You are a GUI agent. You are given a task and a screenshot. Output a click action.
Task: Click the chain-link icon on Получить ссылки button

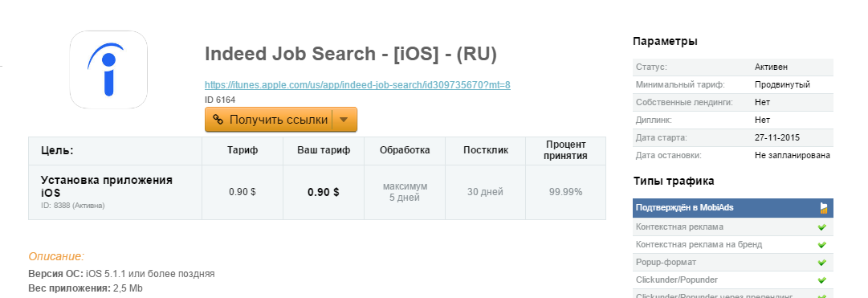(218, 119)
